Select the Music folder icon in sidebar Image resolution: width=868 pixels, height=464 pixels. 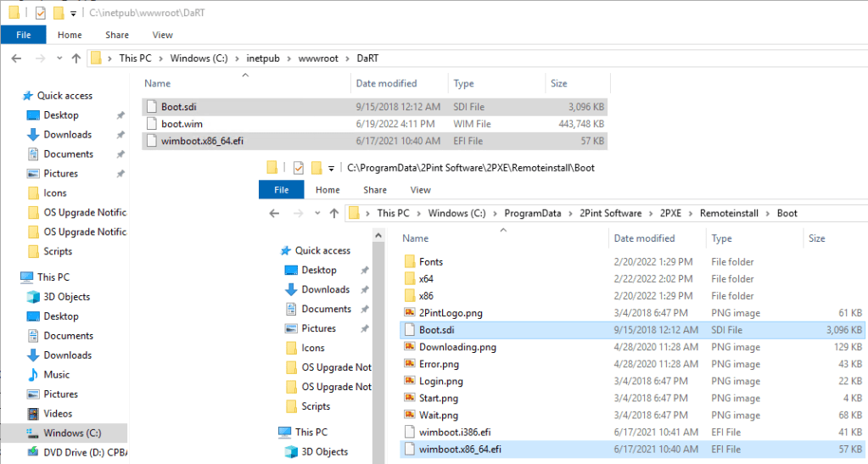[x=33, y=375]
